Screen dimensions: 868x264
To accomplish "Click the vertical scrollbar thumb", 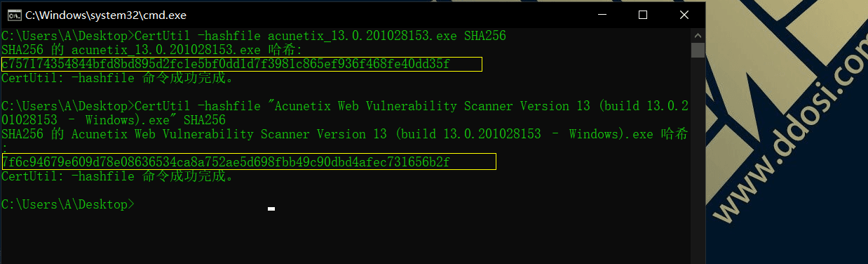I will point(698,50).
